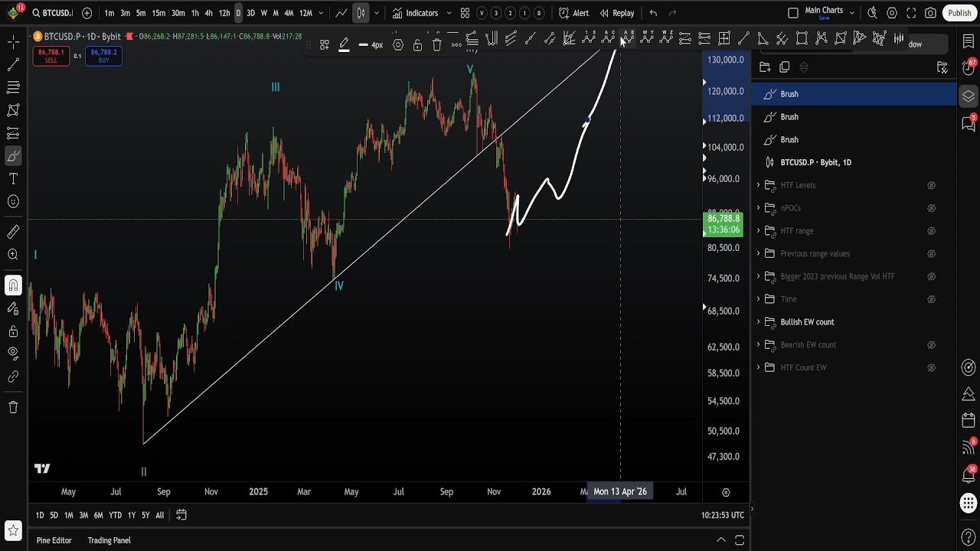Select the text tool in left sidebar

tap(13, 179)
